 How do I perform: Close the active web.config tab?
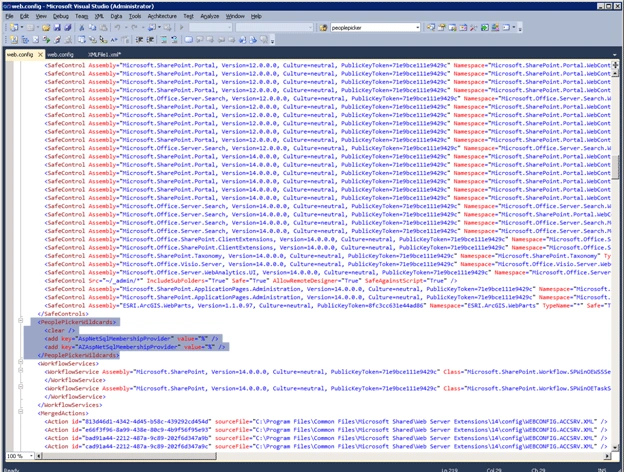pyautogui.click(x=40, y=55)
